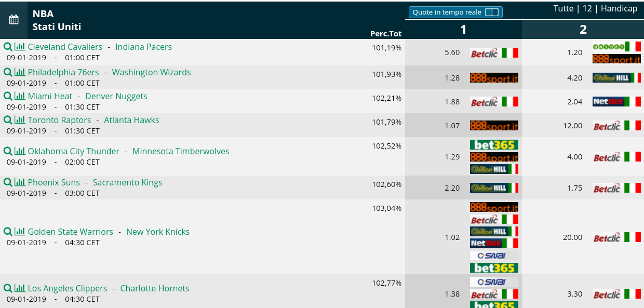This screenshot has height=308, width=644.
Task: Switch to the Handicap tab
Action: [x=619, y=9]
